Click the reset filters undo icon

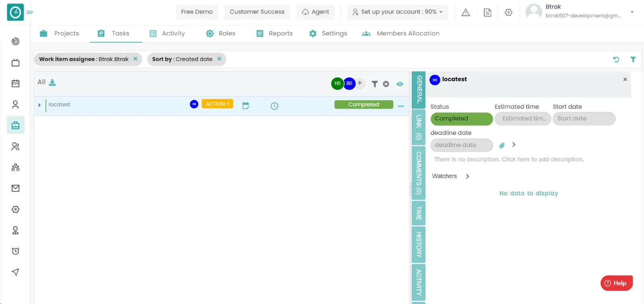[x=616, y=60]
